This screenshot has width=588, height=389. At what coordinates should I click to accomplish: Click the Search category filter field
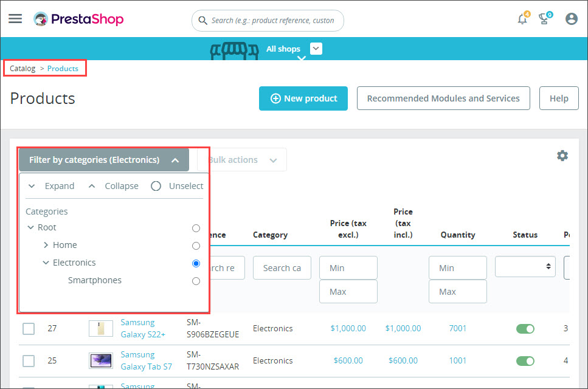click(282, 268)
